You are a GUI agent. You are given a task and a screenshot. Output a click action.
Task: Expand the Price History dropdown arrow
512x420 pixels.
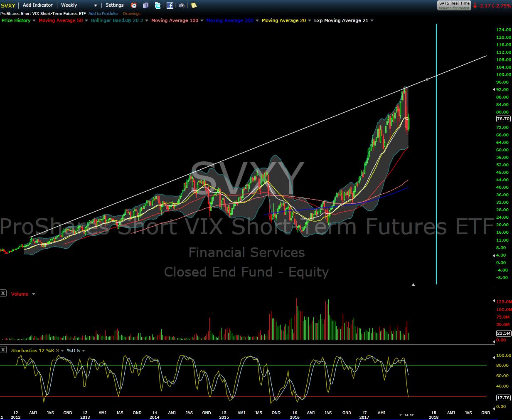point(34,20)
